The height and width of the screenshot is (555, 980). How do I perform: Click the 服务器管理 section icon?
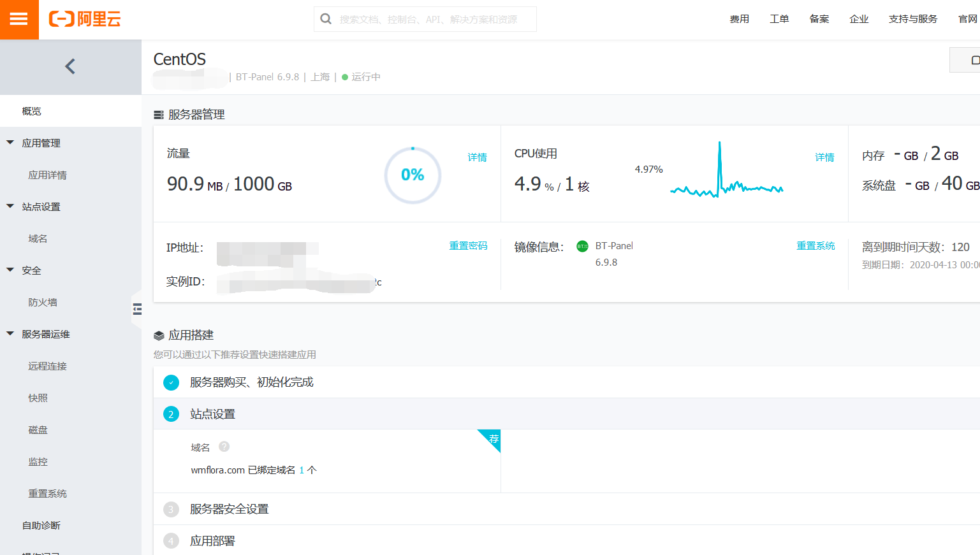coord(159,115)
